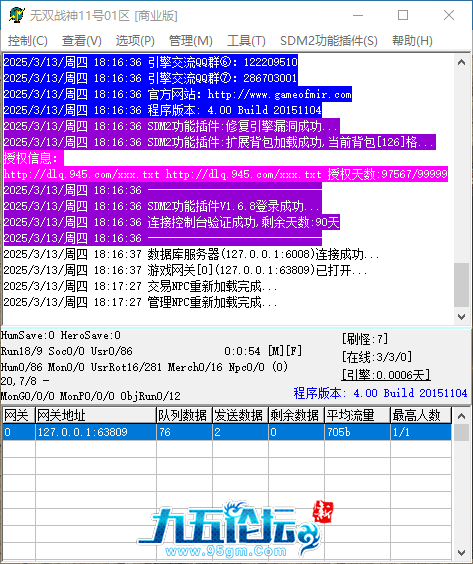473x564 pixels.
Task: Click the 网关 column header
Action: pyautogui.click(x=19, y=415)
